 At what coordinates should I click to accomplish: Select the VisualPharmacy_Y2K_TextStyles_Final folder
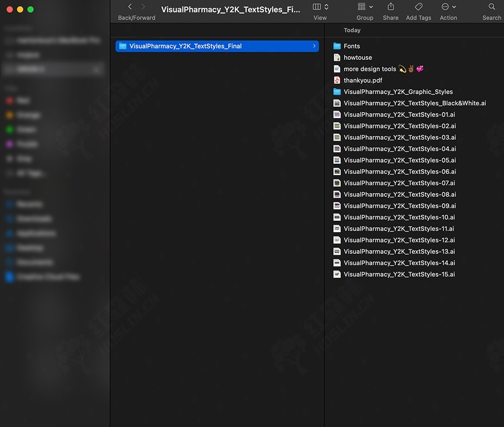[x=218, y=46]
